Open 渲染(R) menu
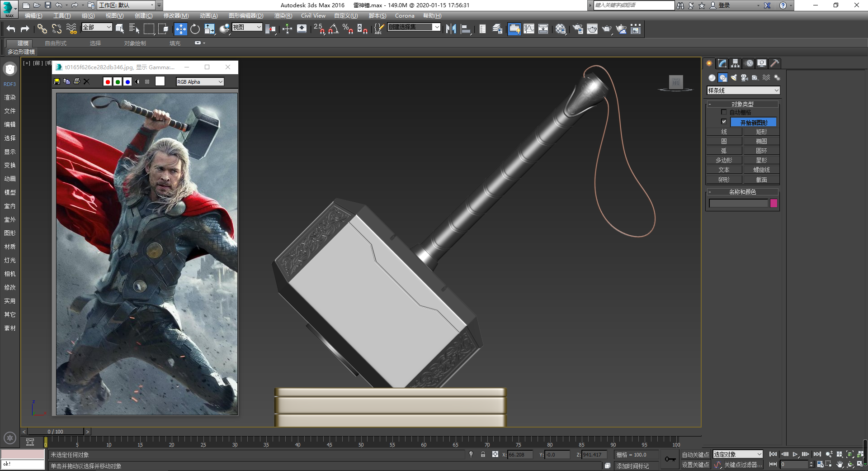The width and height of the screenshot is (868, 471). tap(283, 16)
